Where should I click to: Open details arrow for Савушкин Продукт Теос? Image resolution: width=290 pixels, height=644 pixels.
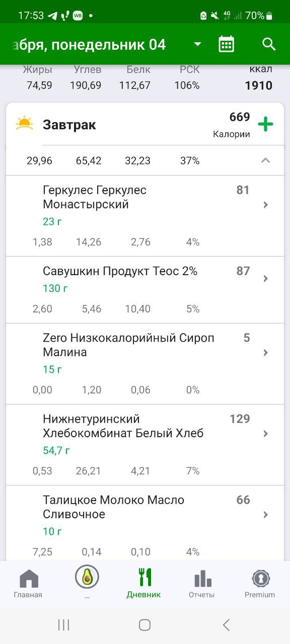click(x=266, y=279)
